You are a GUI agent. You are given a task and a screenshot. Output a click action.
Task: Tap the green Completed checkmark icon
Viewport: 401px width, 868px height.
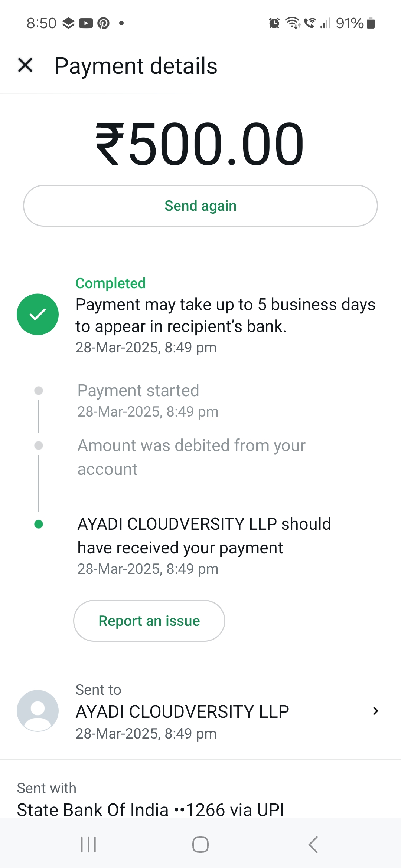[38, 315]
